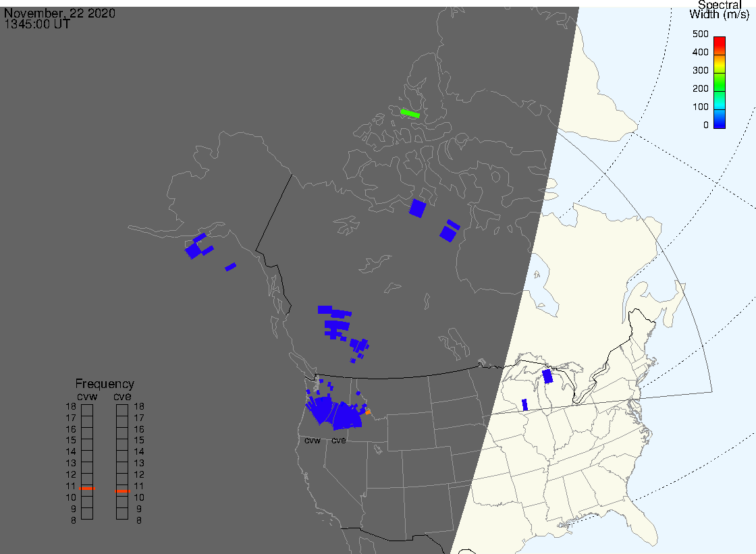
Task: Click the 'cve' header in the Frequency legend
Action: pyautogui.click(x=122, y=396)
